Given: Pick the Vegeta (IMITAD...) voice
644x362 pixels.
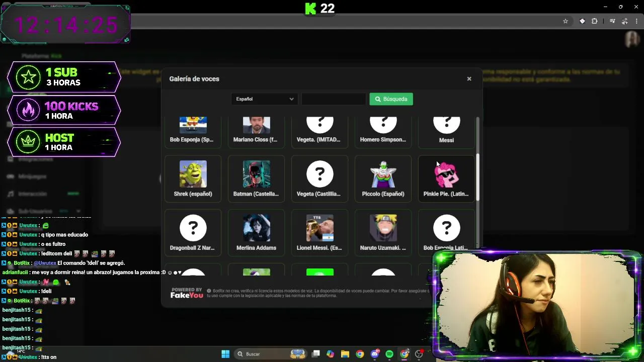Looking at the screenshot, I should (319, 132).
